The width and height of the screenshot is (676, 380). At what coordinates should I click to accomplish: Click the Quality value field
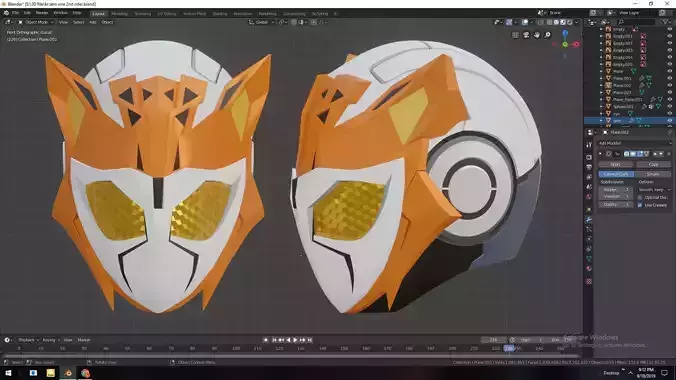[616, 205]
